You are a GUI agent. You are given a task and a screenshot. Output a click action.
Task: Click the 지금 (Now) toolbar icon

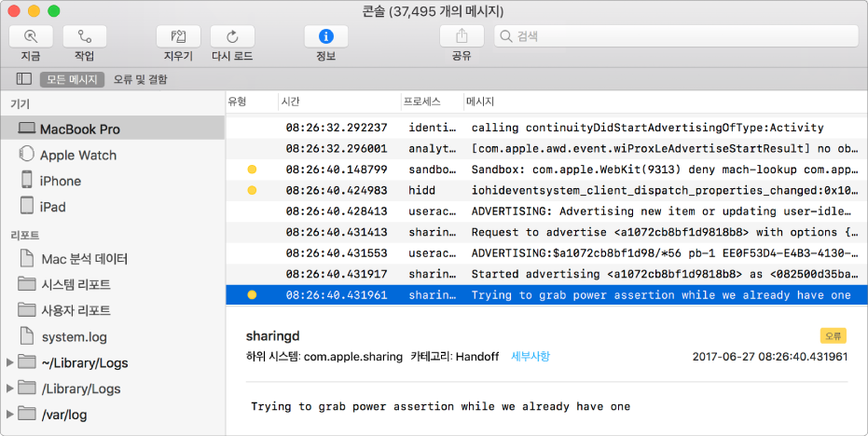[31, 36]
